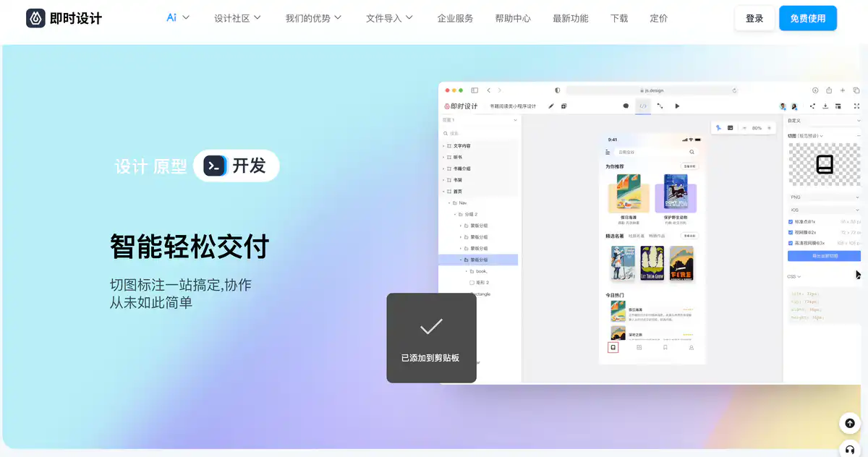View 最新功能 in the top nav
Viewport: 868px width, 457px height.
571,18
